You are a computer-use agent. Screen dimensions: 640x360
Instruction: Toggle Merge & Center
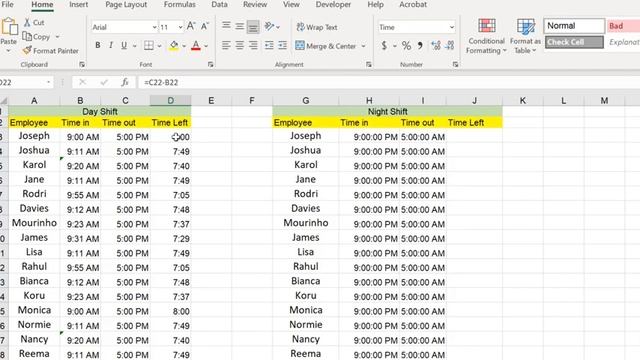click(x=326, y=46)
